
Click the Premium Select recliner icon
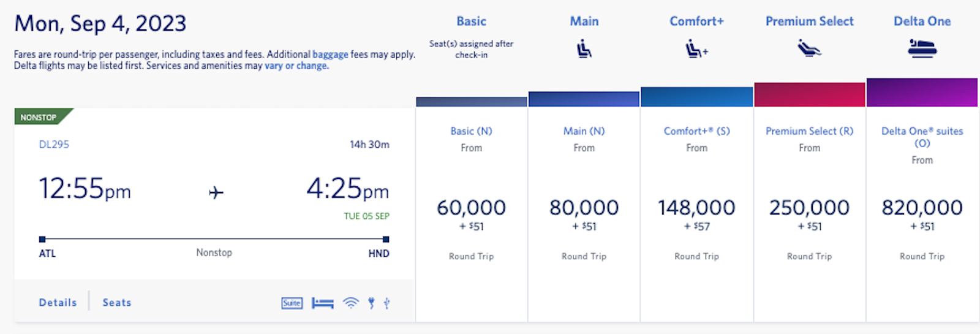[809, 48]
